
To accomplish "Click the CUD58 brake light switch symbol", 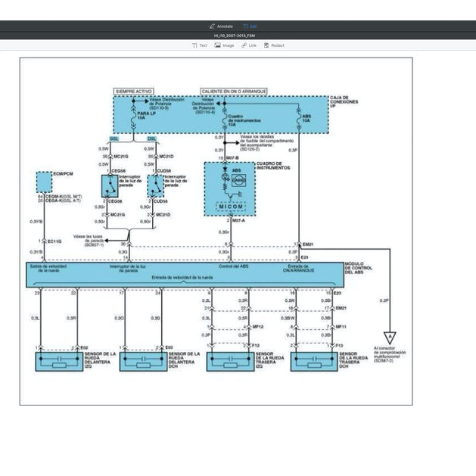I will (x=155, y=186).
